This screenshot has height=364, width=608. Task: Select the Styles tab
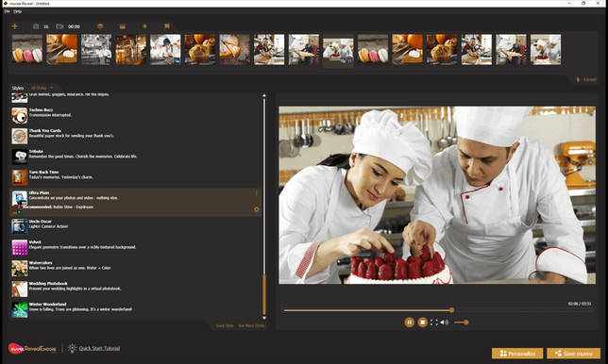click(x=17, y=88)
